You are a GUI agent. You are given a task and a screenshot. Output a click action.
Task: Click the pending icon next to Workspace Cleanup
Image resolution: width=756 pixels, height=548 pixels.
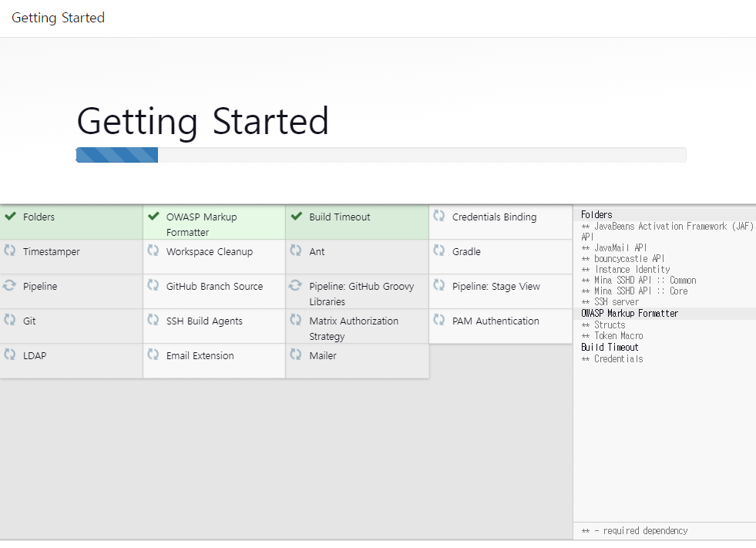click(x=153, y=250)
